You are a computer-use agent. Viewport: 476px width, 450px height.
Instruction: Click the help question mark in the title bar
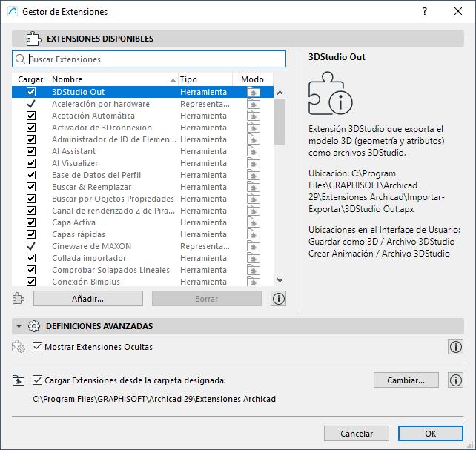point(425,12)
